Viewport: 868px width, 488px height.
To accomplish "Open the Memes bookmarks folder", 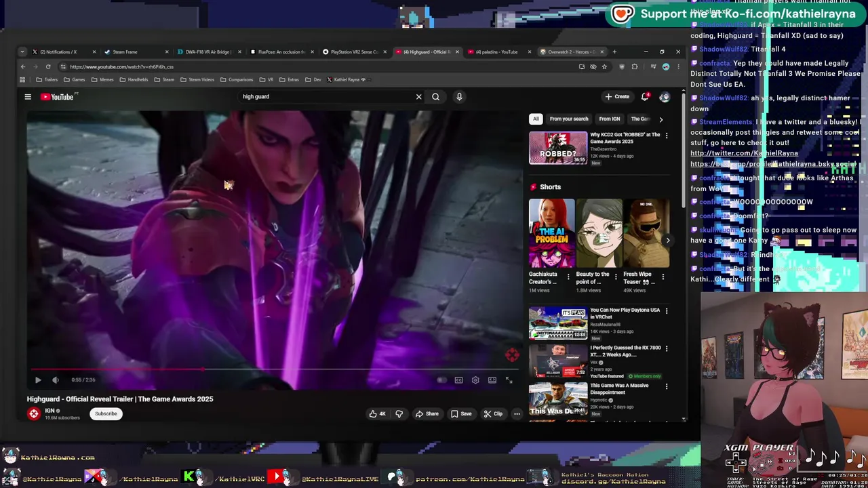I will tap(102, 80).
